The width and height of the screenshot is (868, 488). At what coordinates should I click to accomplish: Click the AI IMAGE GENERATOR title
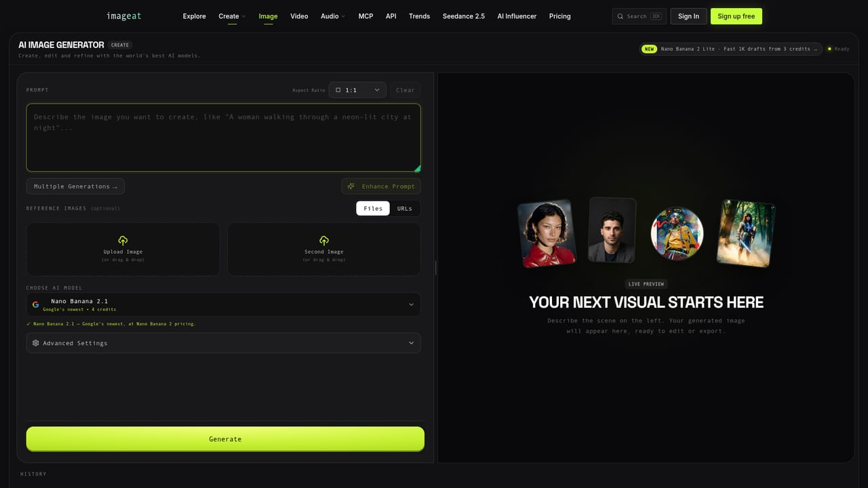(61, 45)
